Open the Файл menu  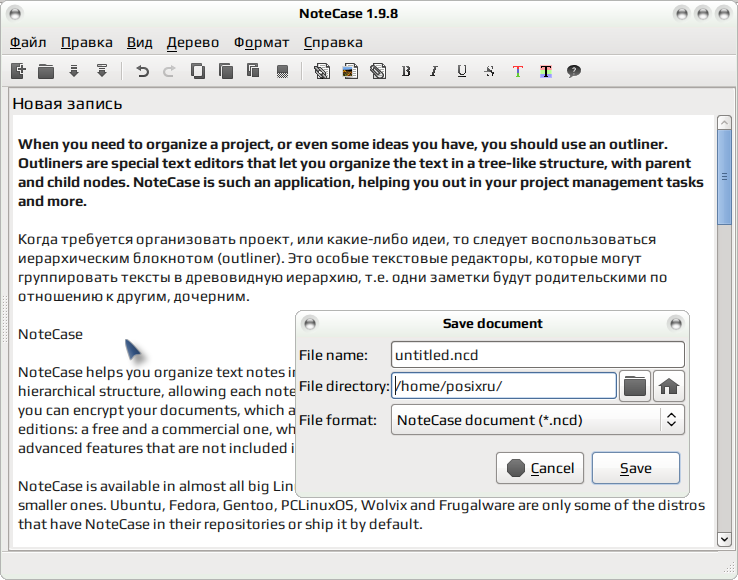click(28, 42)
